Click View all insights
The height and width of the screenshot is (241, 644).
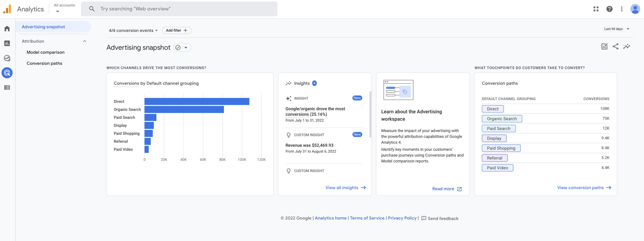click(342, 187)
